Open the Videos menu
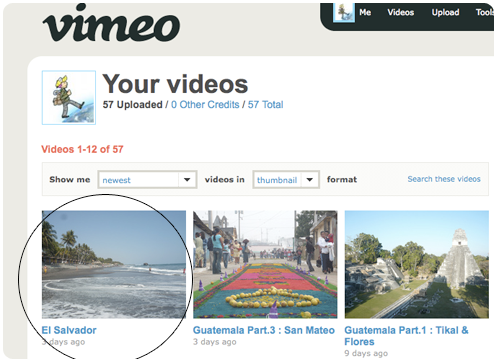The image size is (499, 364). click(x=400, y=12)
